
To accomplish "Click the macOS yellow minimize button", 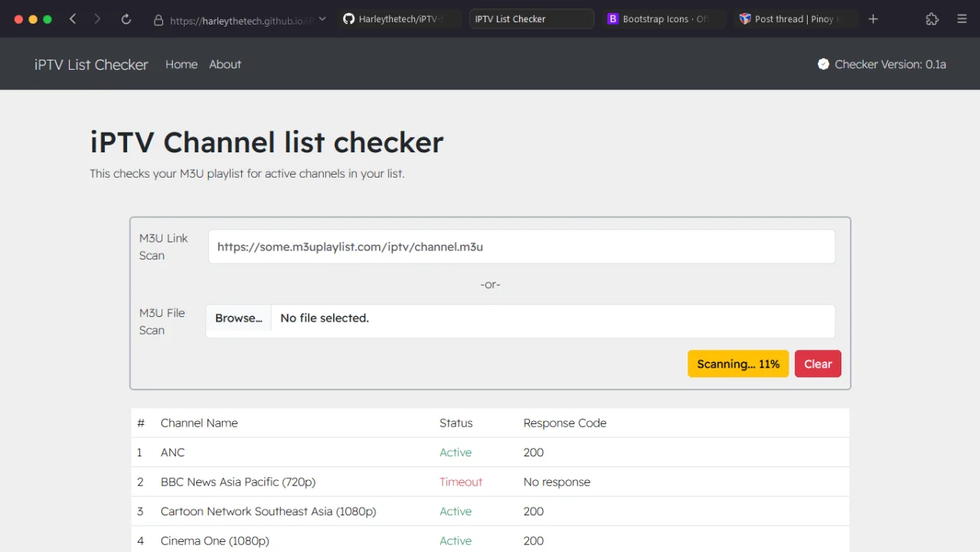I will tap(33, 19).
